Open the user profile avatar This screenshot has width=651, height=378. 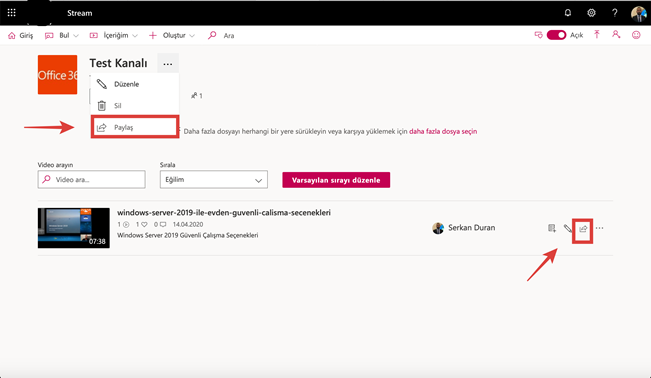click(638, 13)
